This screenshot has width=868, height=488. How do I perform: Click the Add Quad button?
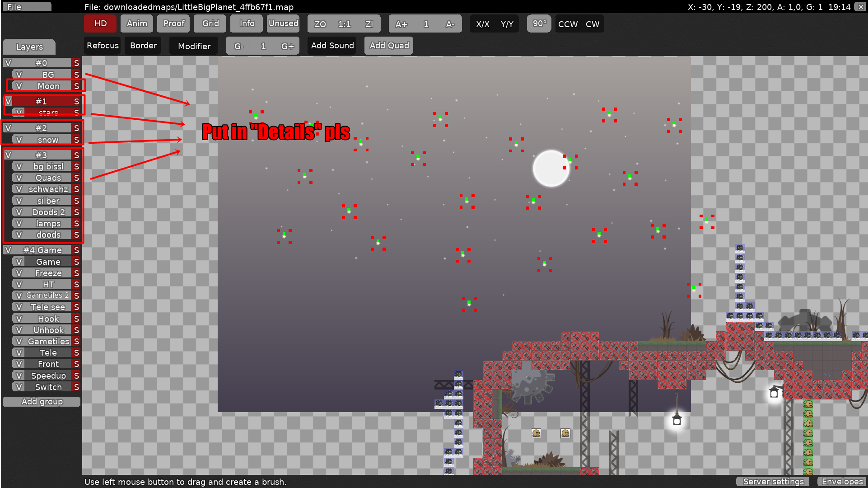389,46
